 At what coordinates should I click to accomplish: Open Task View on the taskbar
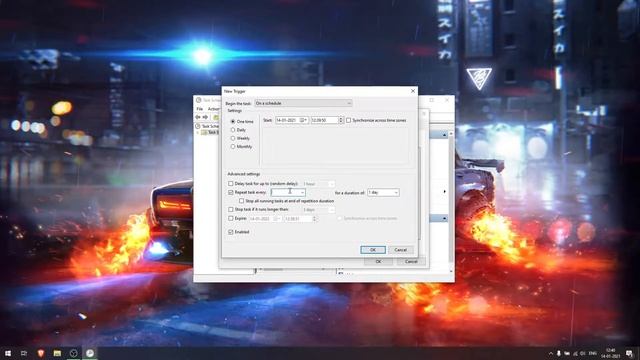24,353
